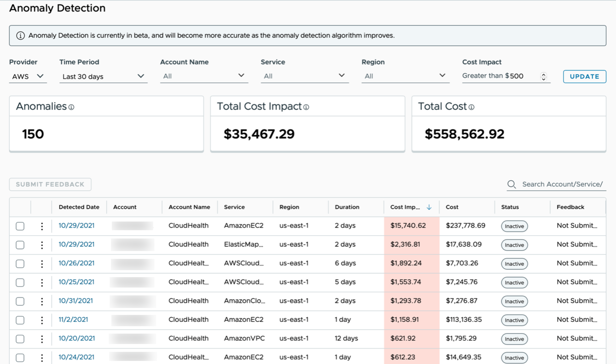Screen dimensions: 616x364
Task: Sort by the Detected Date column header
Action: pyautogui.click(x=79, y=207)
